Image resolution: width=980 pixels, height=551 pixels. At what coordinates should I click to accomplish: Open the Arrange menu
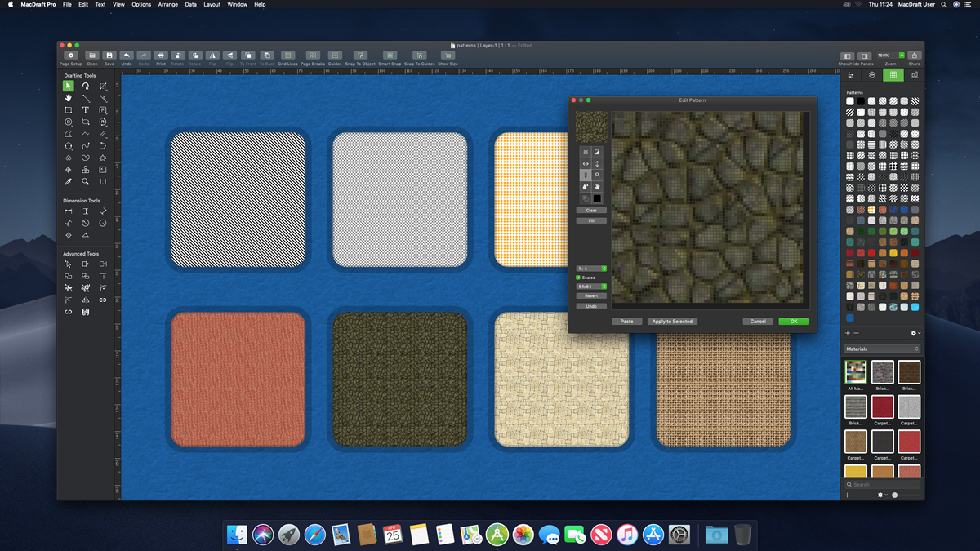(x=167, y=4)
